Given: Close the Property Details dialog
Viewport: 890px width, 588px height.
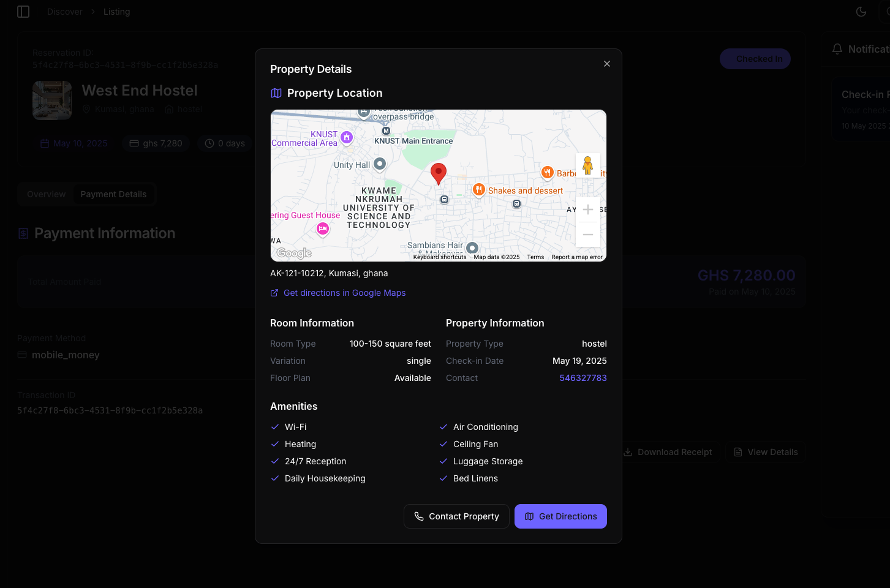Looking at the screenshot, I should [x=606, y=64].
